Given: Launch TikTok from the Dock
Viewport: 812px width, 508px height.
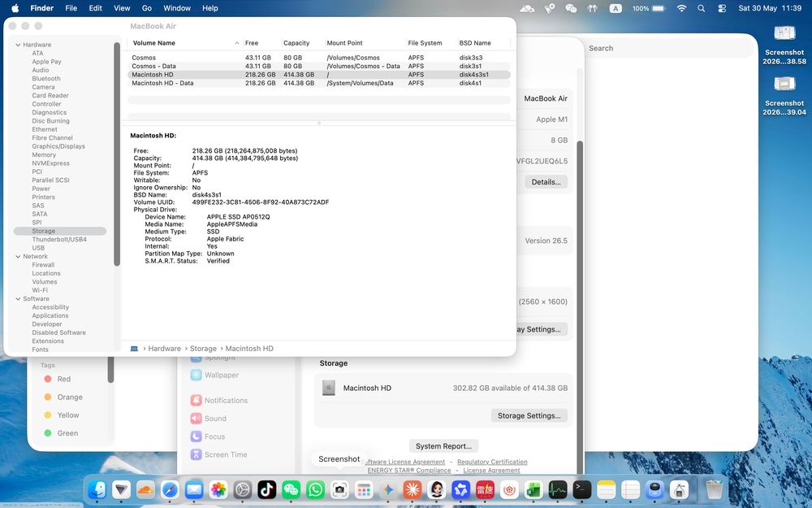Looking at the screenshot, I should pyautogui.click(x=266, y=489).
